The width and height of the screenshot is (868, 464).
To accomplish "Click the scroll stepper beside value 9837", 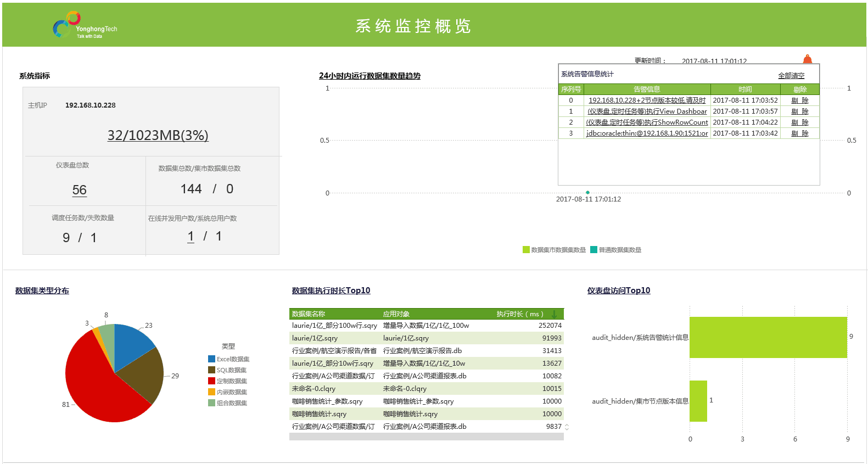I will pos(567,427).
